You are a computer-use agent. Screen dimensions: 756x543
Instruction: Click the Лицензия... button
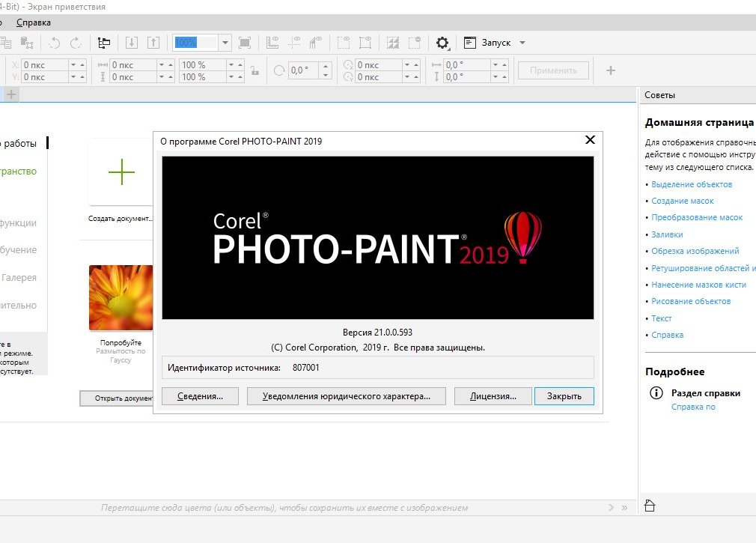click(493, 396)
